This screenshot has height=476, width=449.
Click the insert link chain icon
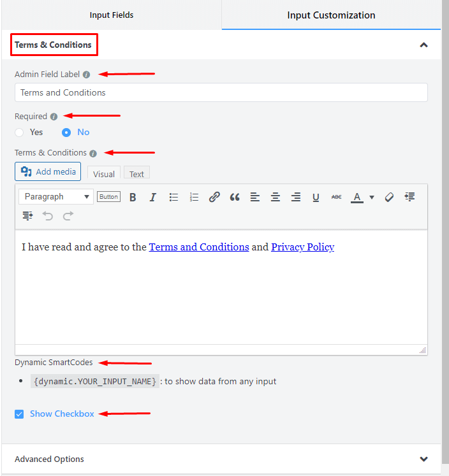click(214, 197)
